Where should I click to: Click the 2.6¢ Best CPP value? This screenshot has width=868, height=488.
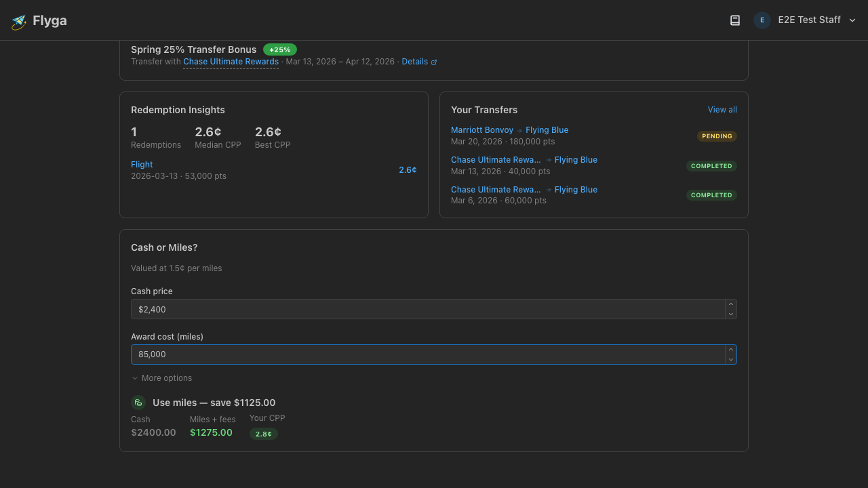(268, 132)
